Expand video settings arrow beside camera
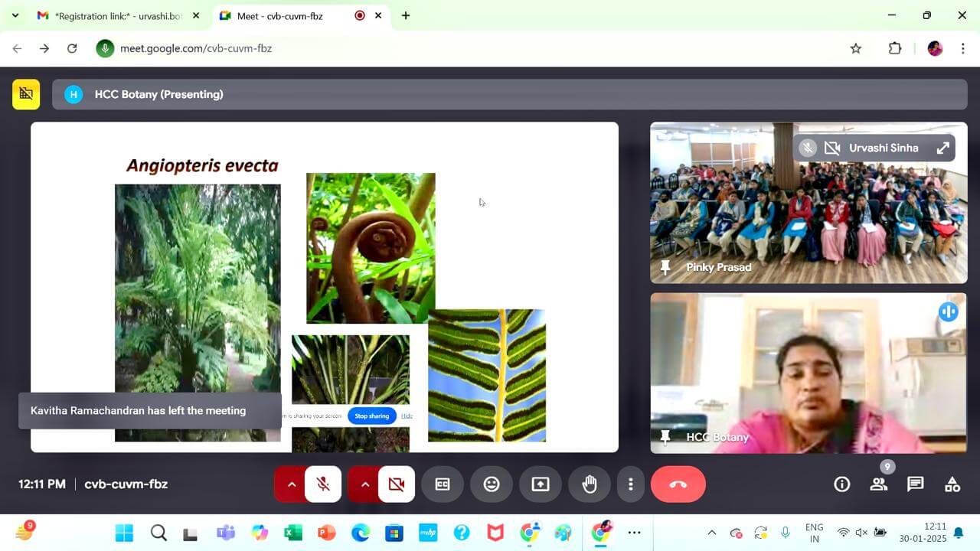 364,484
